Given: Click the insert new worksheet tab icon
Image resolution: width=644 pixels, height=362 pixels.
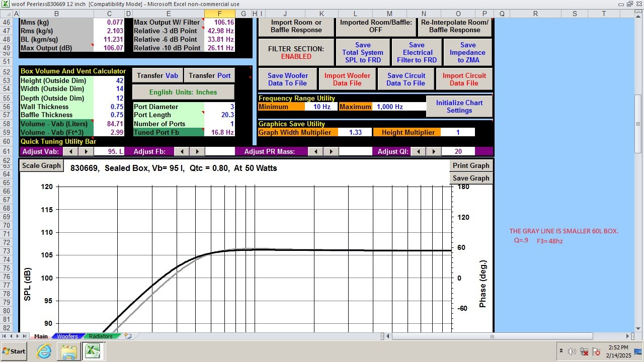Looking at the screenshot, I should pos(128,336).
